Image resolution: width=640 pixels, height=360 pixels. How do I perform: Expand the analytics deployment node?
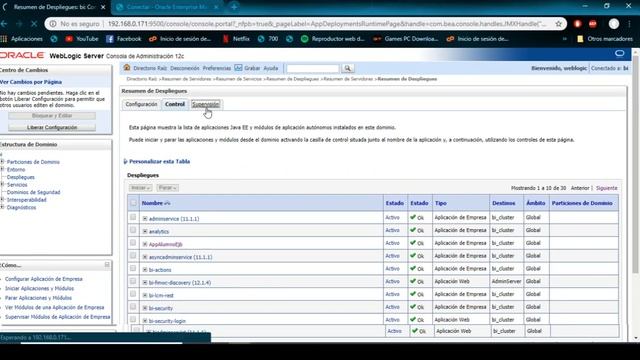(145, 231)
